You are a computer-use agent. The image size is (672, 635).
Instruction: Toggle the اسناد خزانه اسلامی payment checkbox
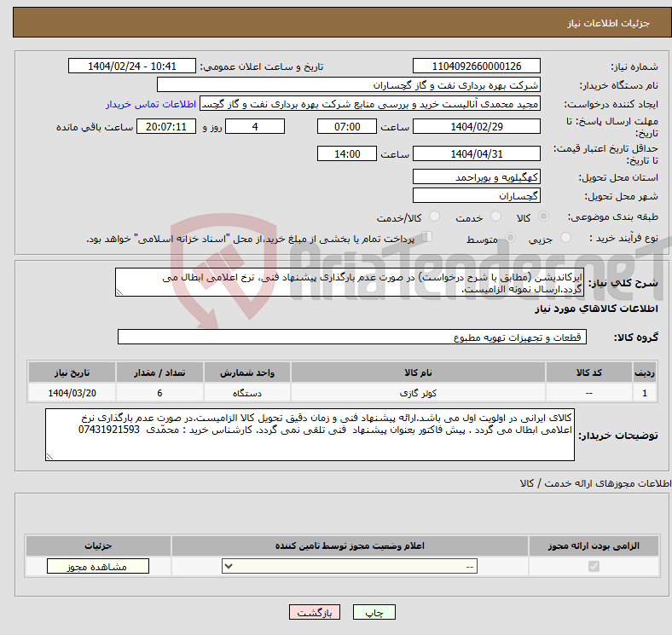point(426,236)
